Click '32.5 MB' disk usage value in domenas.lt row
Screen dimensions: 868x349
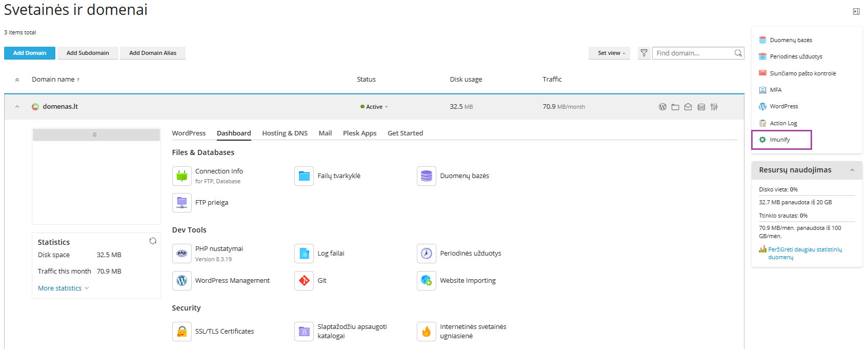[461, 107]
